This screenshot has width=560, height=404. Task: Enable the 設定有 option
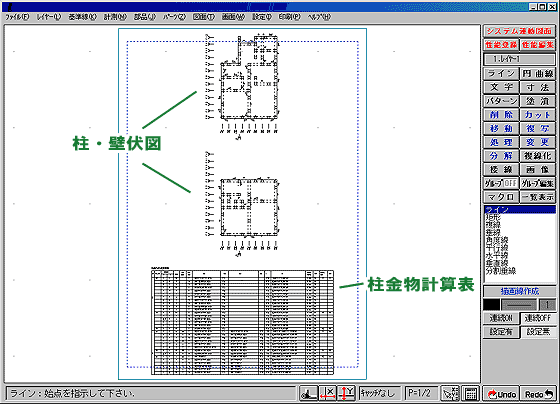[x=501, y=331]
